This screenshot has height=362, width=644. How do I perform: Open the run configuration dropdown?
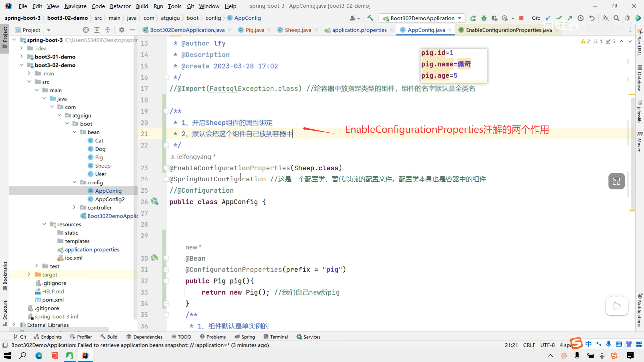click(x=460, y=18)
